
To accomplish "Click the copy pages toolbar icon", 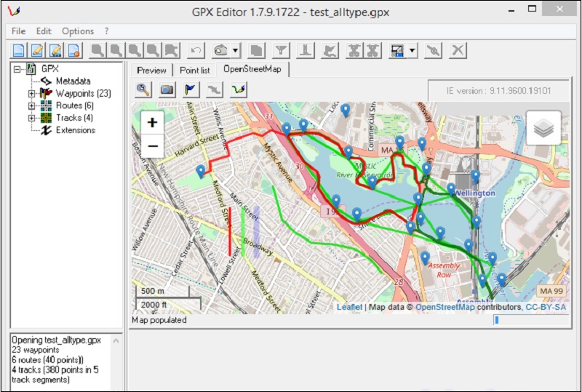I will 257,50.
